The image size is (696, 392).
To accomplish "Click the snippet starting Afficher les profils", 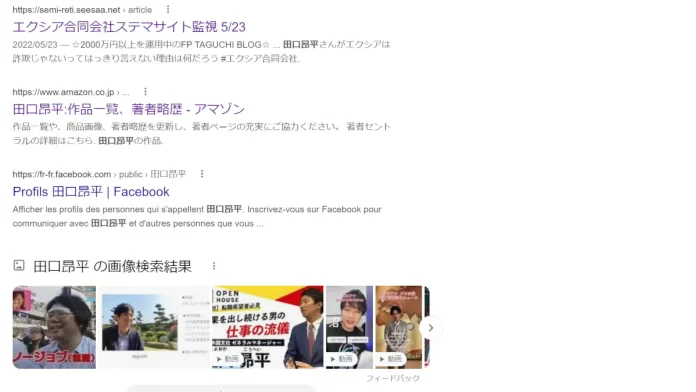I will [x=197, y=216].
